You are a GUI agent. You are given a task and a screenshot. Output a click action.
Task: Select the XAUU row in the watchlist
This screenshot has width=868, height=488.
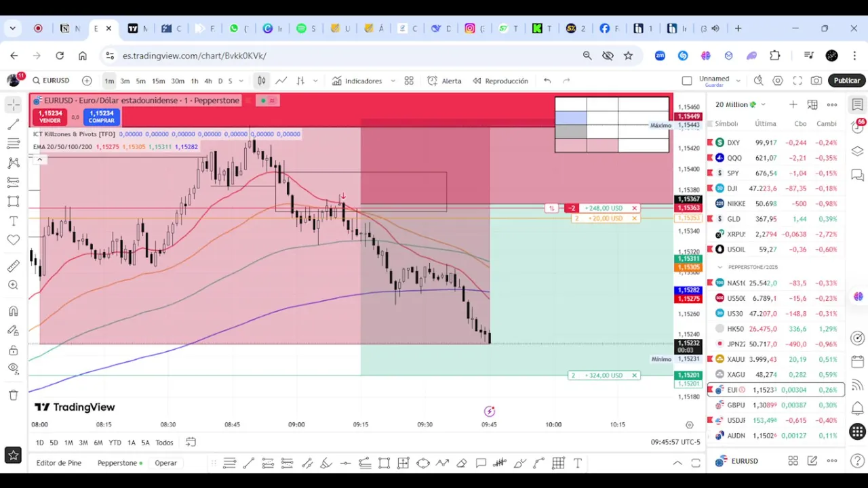tap(776, 359)
